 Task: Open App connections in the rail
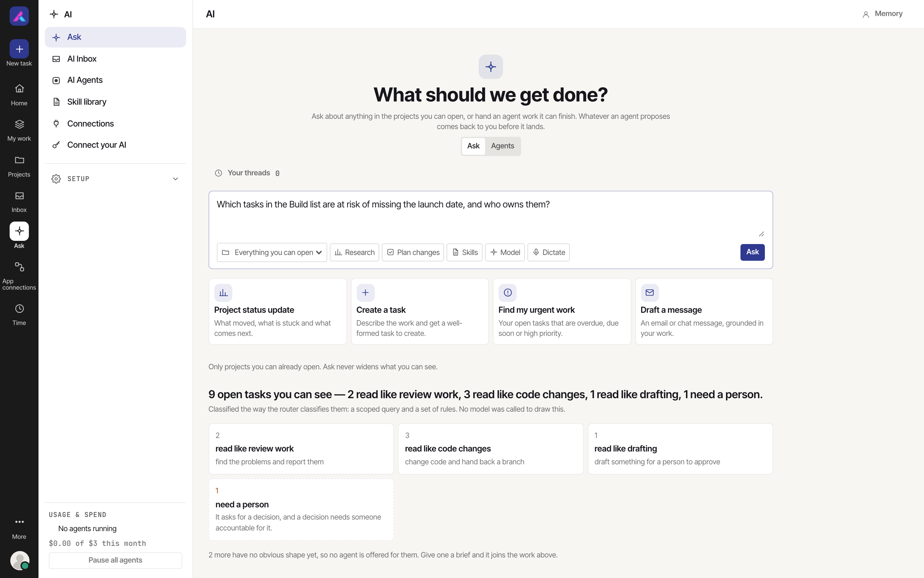click(19, 276)
